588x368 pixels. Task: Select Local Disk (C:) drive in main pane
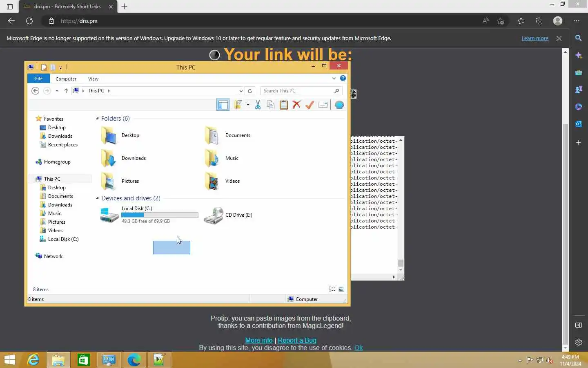click(x=149, y=215)
